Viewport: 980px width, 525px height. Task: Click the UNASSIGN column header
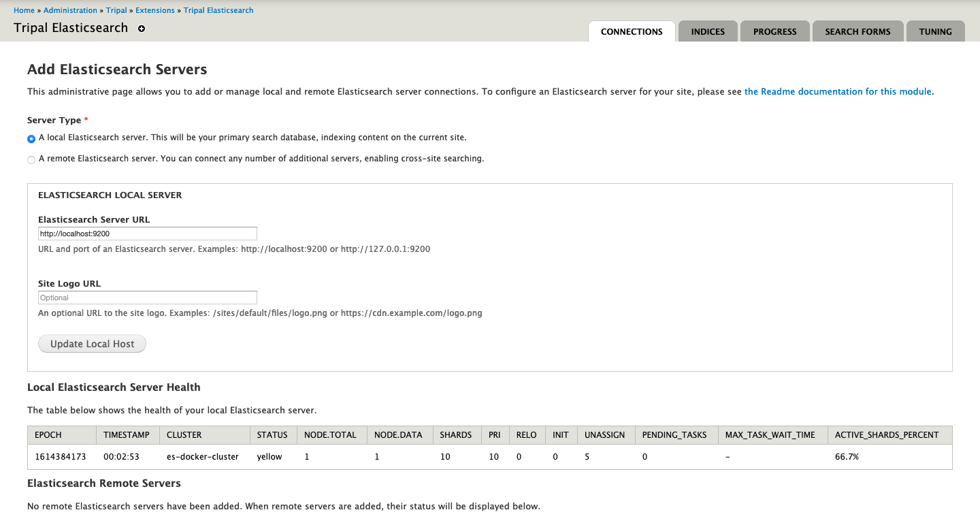[606, 435]
